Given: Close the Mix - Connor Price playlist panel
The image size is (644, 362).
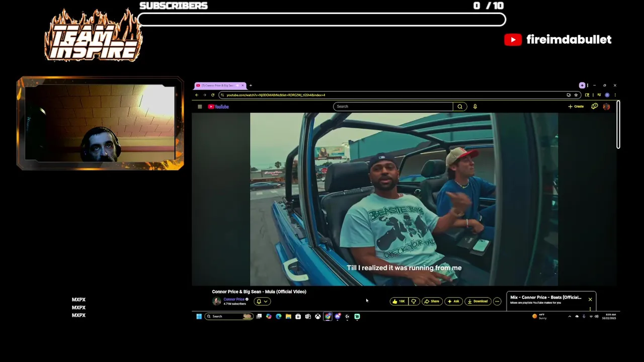Looking at the screenshot, I should [x=590, y=299].
